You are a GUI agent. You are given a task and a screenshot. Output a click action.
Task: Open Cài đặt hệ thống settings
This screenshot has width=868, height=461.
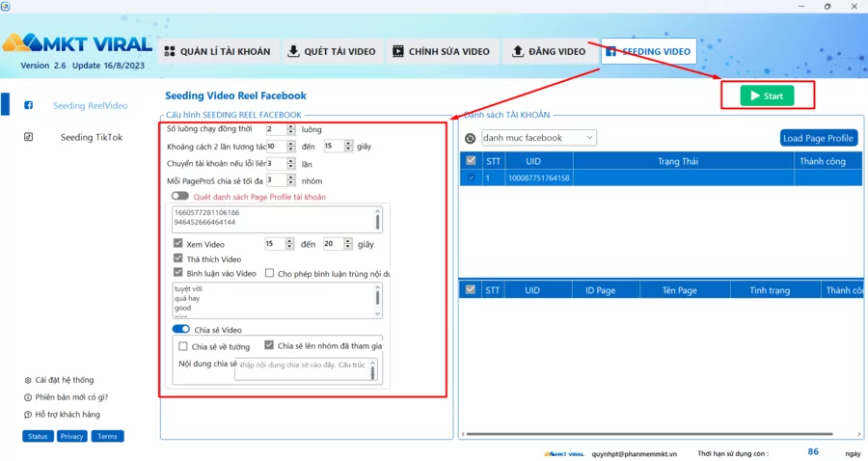coord(65,380)
